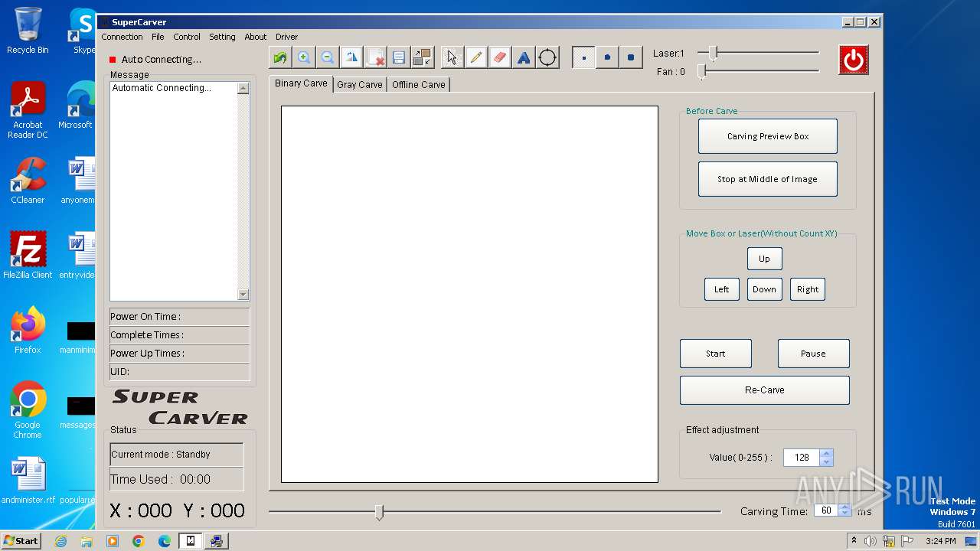980x551 pixels.
Task: Select the pencil drawing tool
Action: [x=476, y=57]
